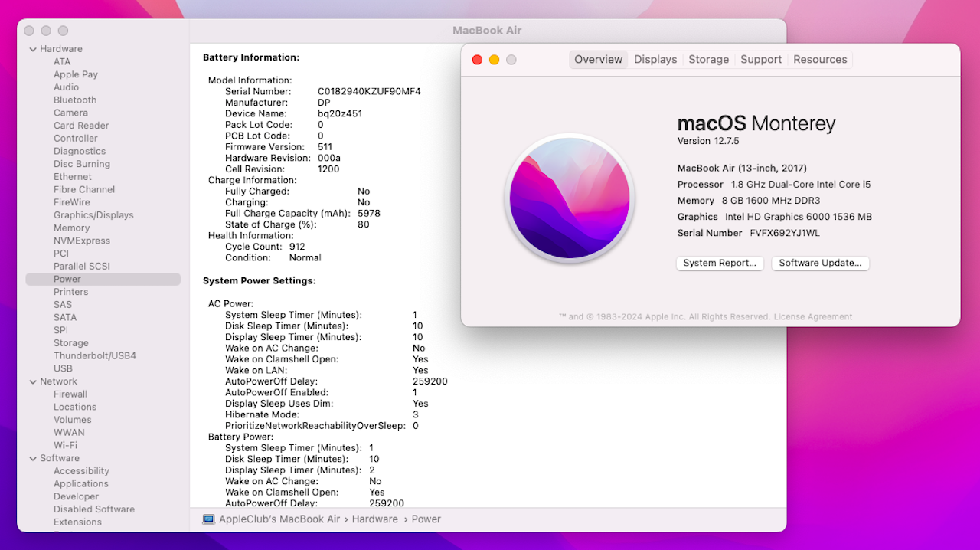Image resolution: width=980 pixels, height=550 pixels.
Task: Select Storage under Hardware in sidebar
Action: (x=71, y=343)
